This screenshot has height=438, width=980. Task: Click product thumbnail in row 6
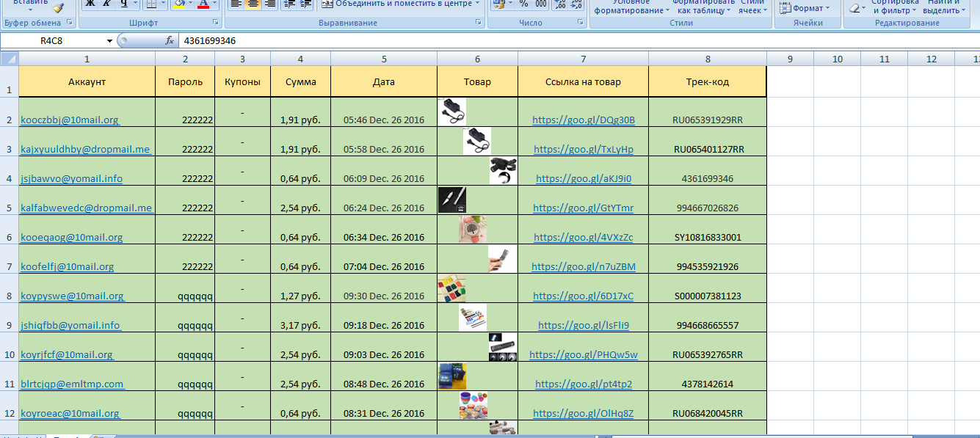[473, 229]
